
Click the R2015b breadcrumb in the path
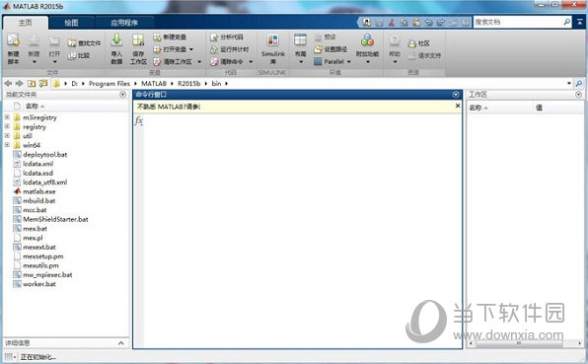[x=189, y=84]
